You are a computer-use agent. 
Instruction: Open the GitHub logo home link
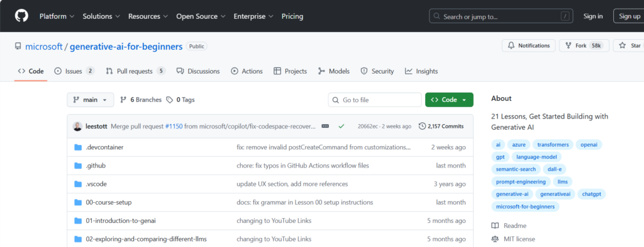click(x=22, y=16)
